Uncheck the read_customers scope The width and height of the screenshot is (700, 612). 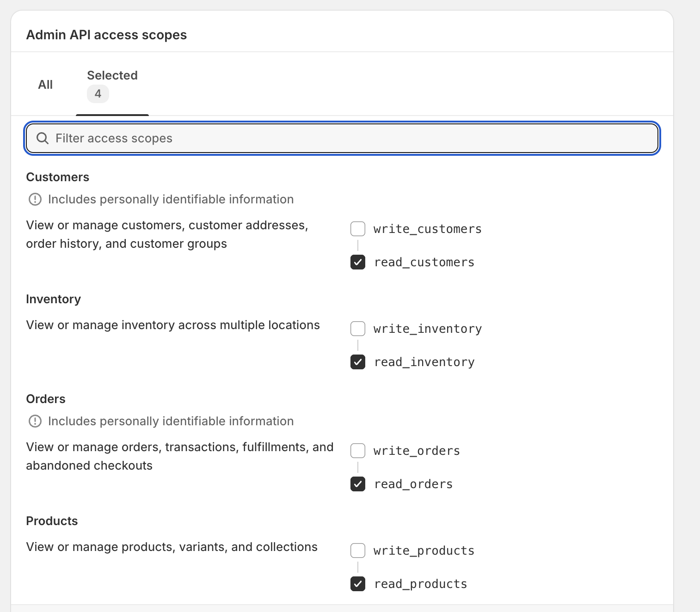(x=357, y=262)
